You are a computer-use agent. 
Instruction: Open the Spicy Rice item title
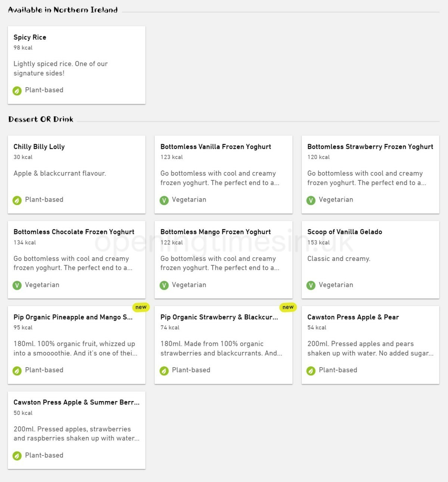[x=30, y=37]
